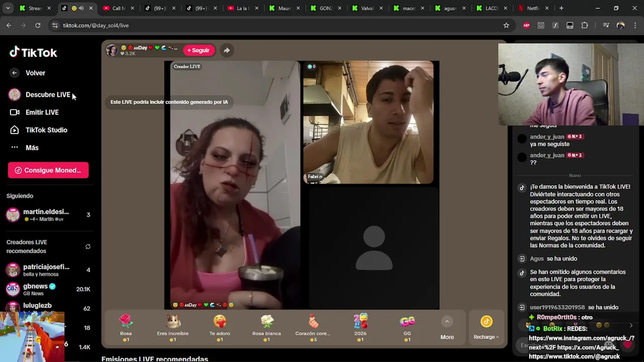This screenshot has height=362, width=644.
Task: Switch to the LACO Kick tab
Action: pyautogui.click(x=492, y=8)
